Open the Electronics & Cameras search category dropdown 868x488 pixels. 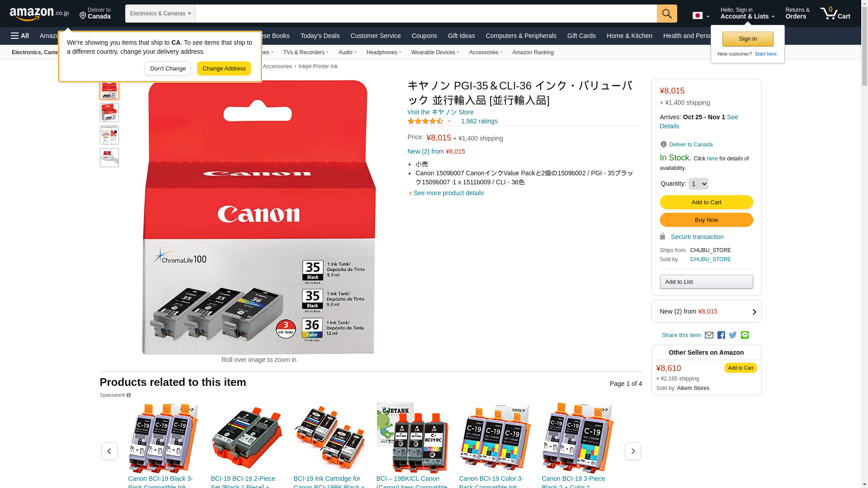click(160, 14)
